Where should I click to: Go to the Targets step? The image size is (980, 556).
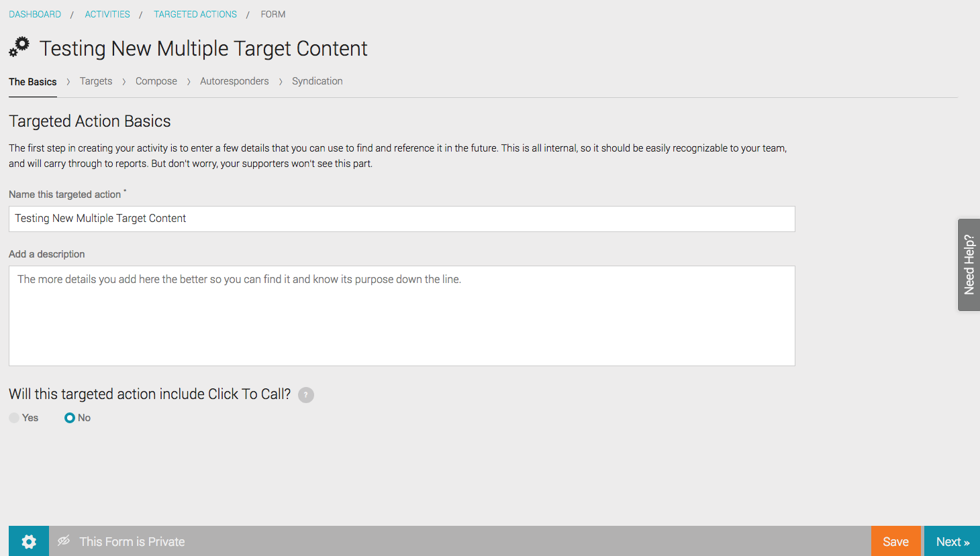pyautogui.click(x=96, y=81)
